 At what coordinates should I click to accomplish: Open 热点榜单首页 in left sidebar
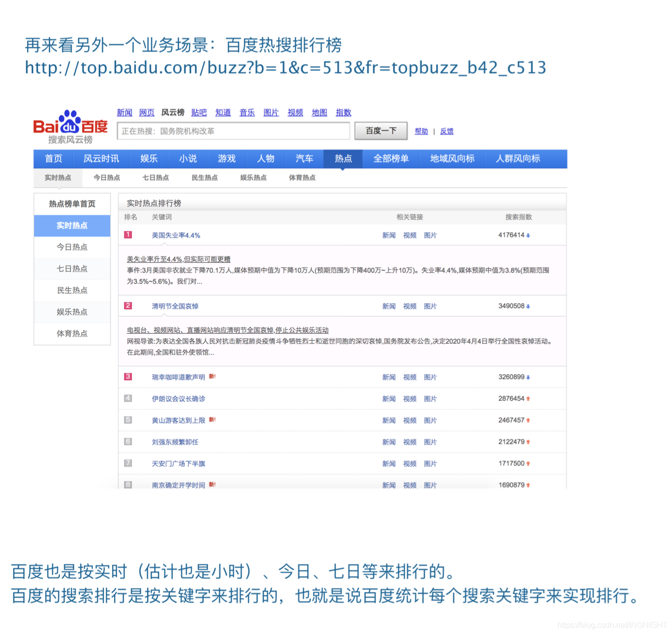[x=72, y=204]
